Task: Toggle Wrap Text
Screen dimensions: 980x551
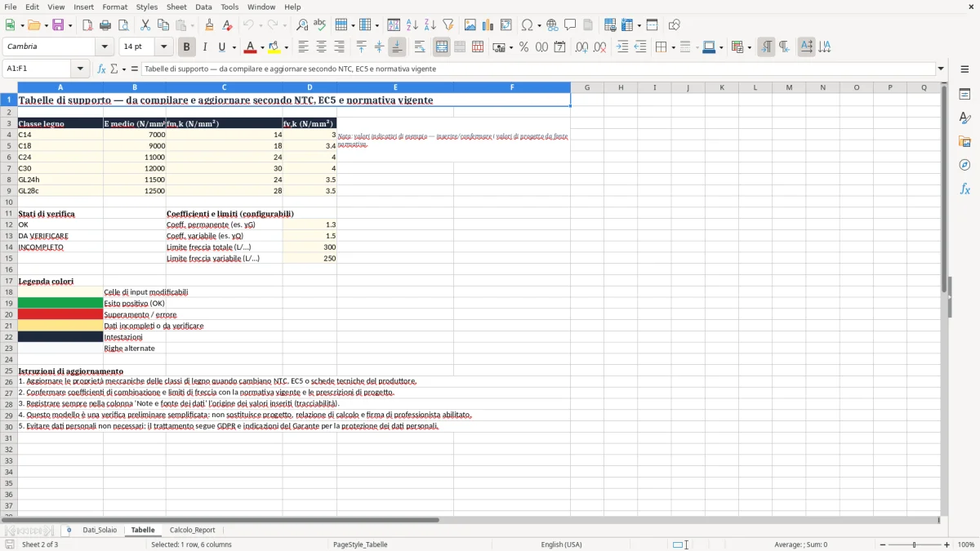Action: 420,47
